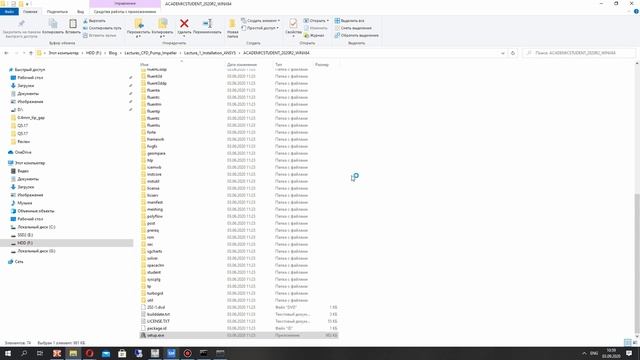Open the Application Tools ribbon tab
This screenshot has height=360, width=640.
tap(125, 12)
